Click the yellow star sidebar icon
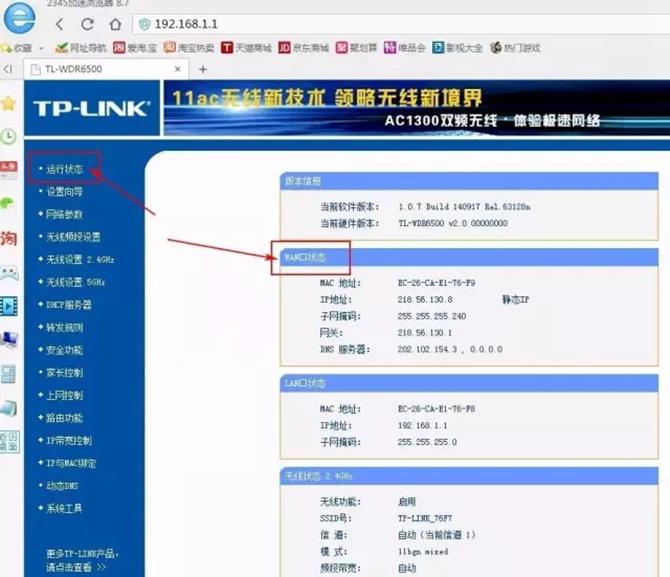 [9, 103]
